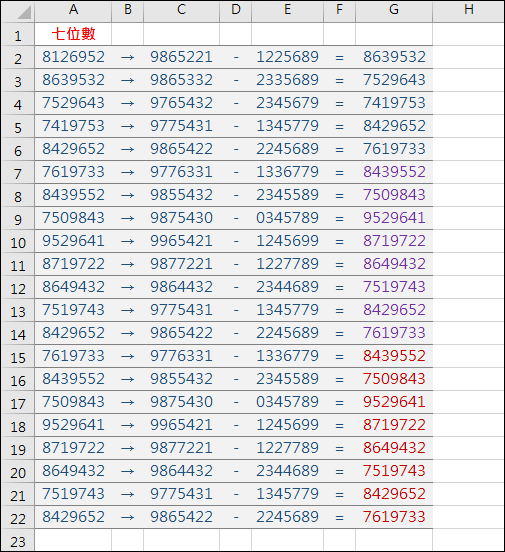Click purple cell G9 containing 9529641
This screenshot has width=505, height=552.
tap(394, 218)
